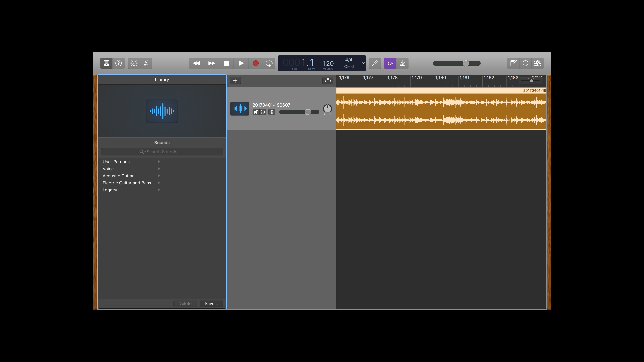Open the Note Pad icon
644x362 pixels.
click(513, 63)
